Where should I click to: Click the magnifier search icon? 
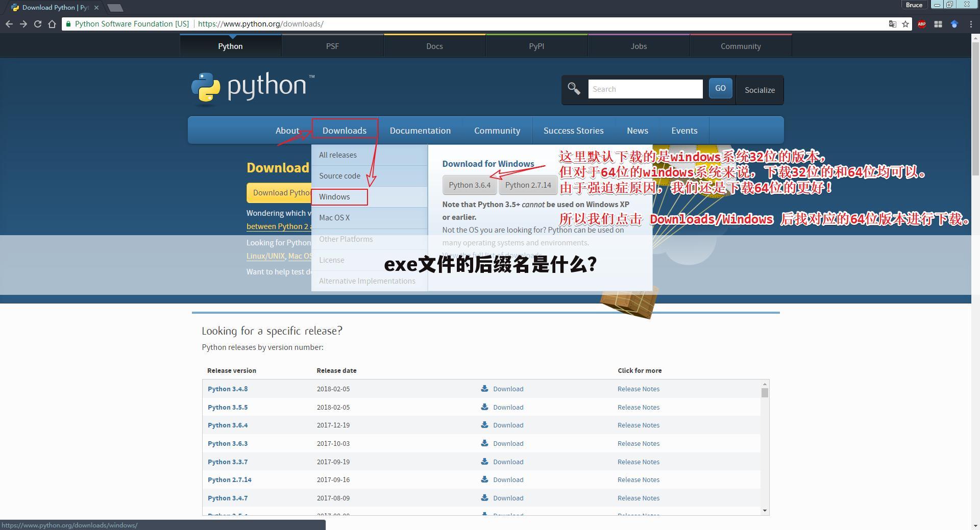pyautogui.click(x=574, y=89)
